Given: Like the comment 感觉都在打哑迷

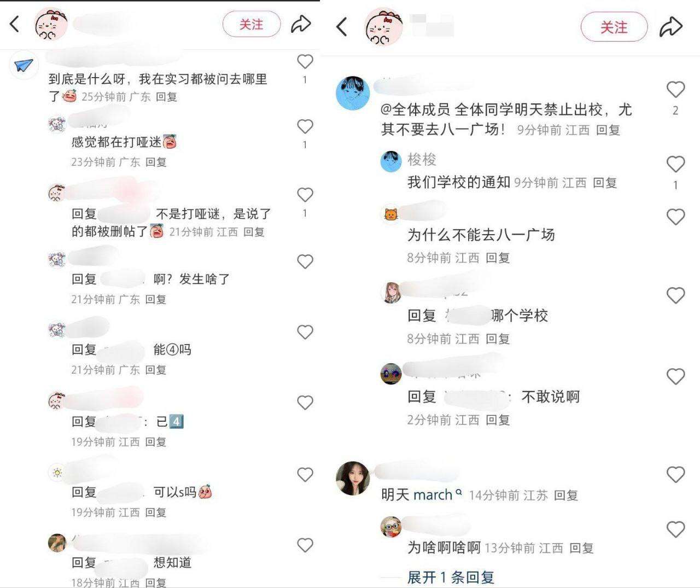Looking at the screenshot, I should [305, 127].
